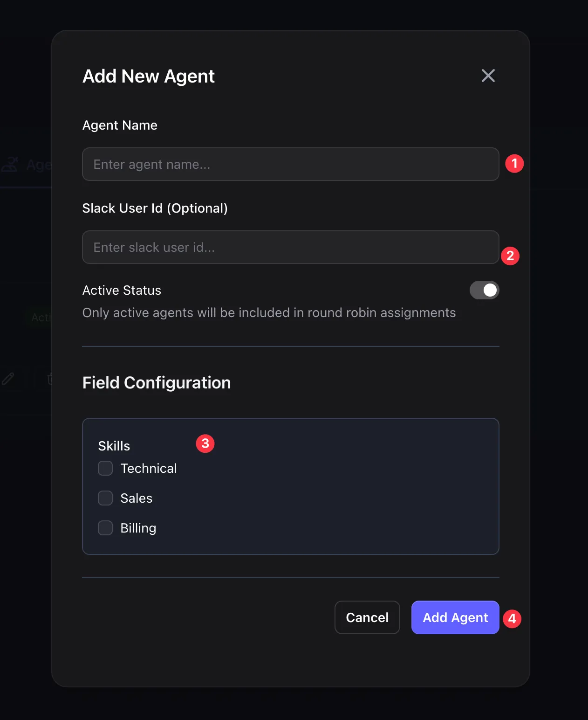This screenshot has width=588, height=720.
Task: Click the Active Status switch knob
Action: click(x=490, y=290)
